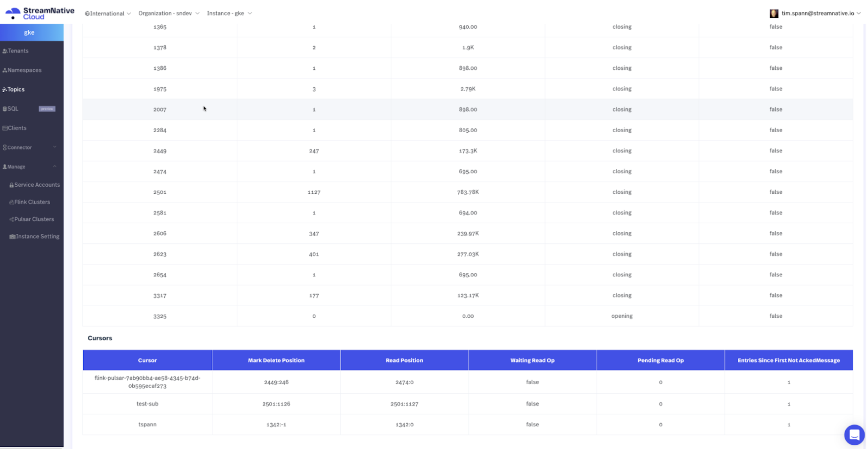Screen dimensions: 868x450
Task: Click the SQL preview badge
Action: [x=47, y=109]
